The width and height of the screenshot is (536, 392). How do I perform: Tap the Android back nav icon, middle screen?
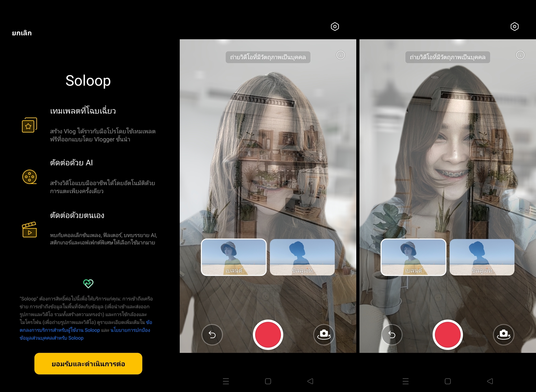310,381
